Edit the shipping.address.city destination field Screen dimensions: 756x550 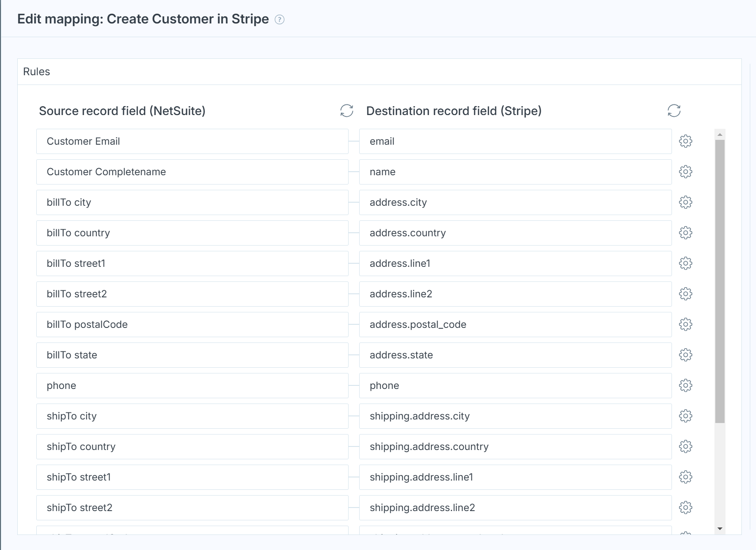(x=515, y=416)
